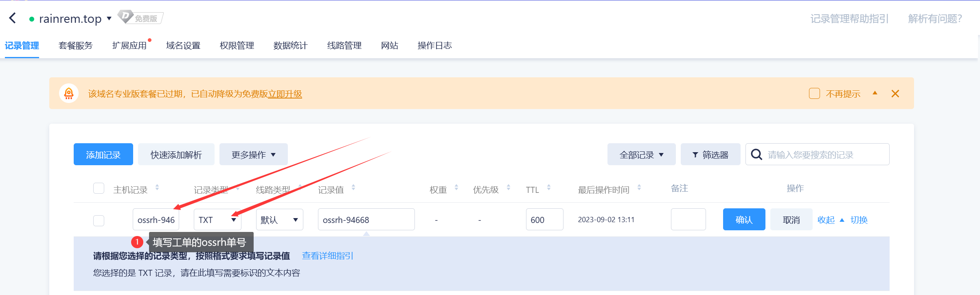Select the ossrh record row checkbox
The height and width of the screenshot is (295, 980).
click(99, 221)
